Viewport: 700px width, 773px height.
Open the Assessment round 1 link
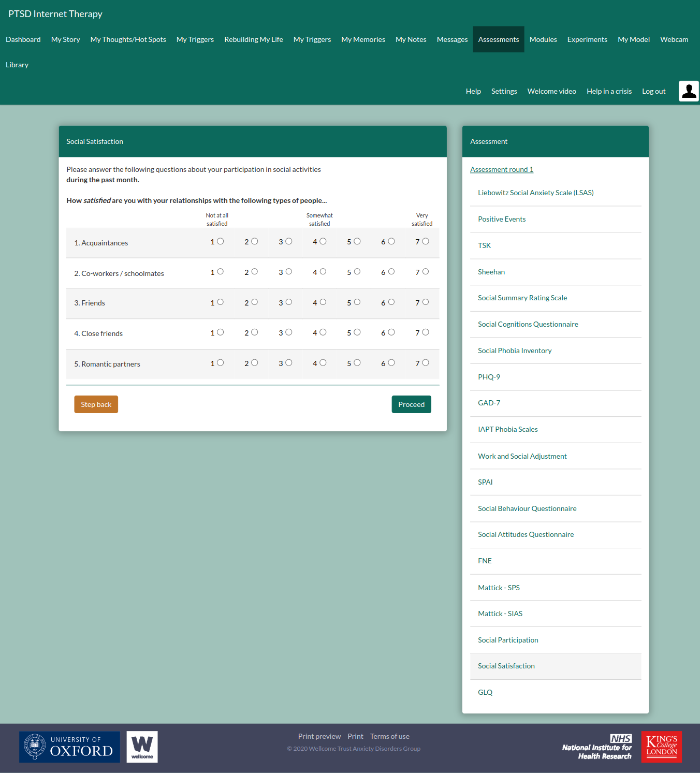(x=501, y=169)
